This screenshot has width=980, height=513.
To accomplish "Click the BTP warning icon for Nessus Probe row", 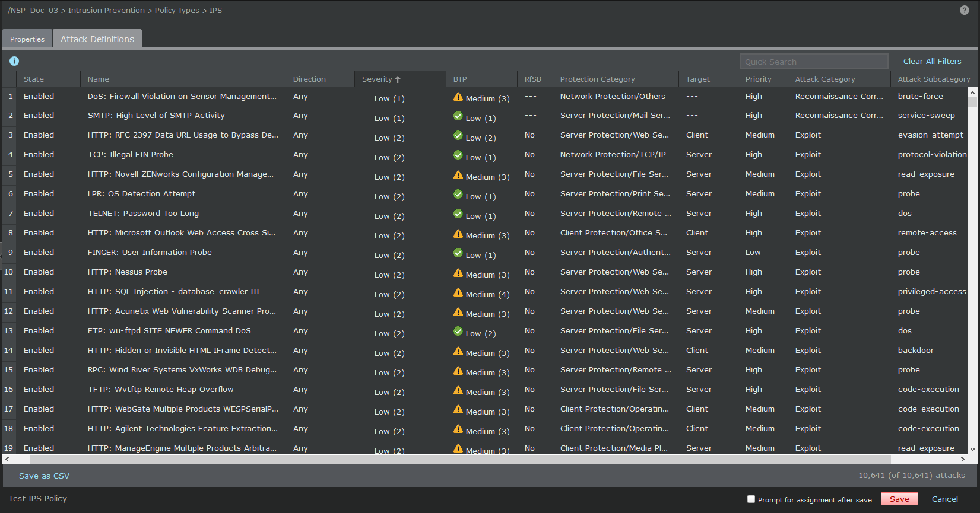I will point(458,273).
